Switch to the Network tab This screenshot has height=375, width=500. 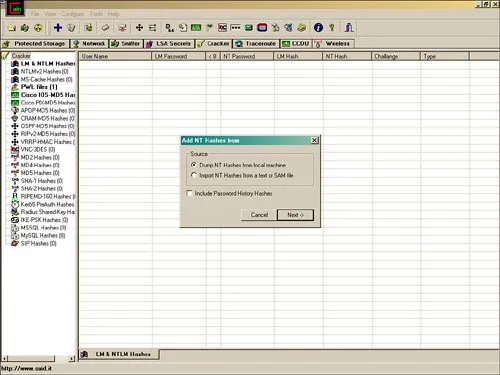pos(89,44)
